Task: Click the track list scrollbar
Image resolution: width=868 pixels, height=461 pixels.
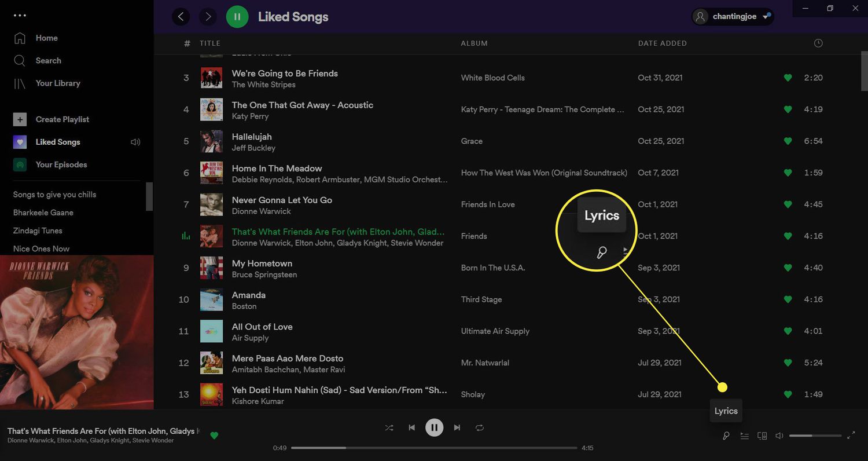Action: pyautogui.click(x=865, y=71)
